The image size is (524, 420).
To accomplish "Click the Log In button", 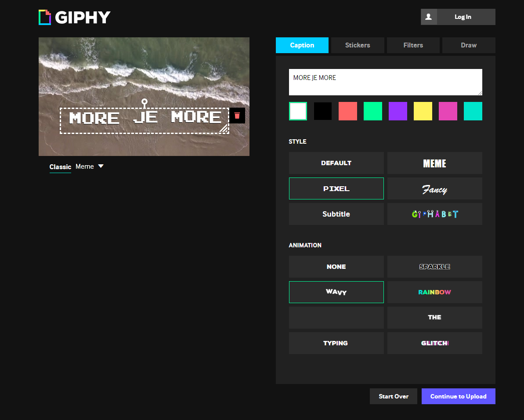I will tap(463, 17).
